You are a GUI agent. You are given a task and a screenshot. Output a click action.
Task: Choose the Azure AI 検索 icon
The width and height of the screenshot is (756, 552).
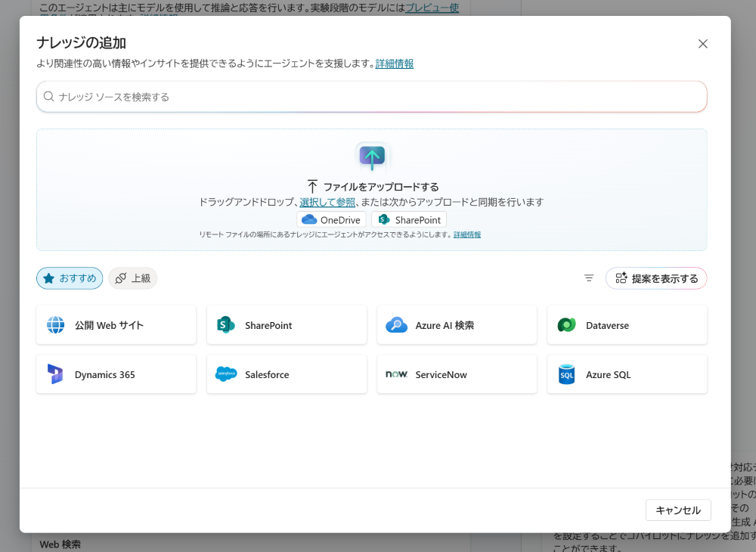396,325
